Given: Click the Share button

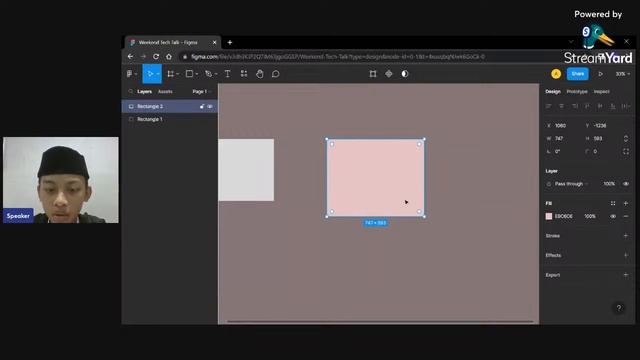Looking at the screenshot, I should coord(578,74).
